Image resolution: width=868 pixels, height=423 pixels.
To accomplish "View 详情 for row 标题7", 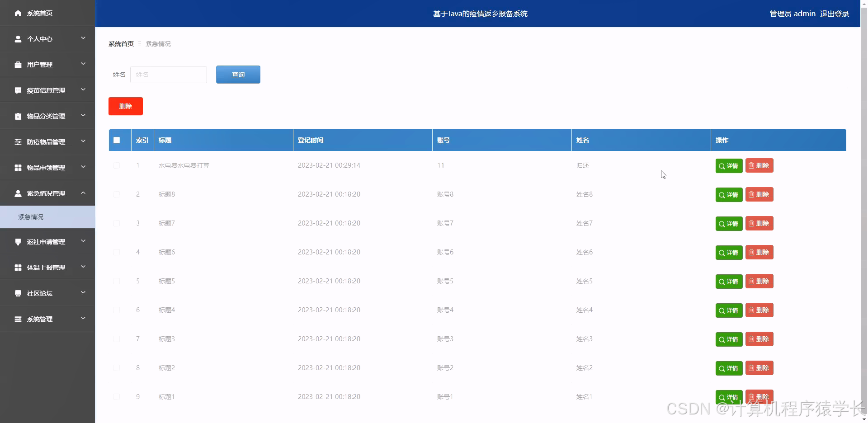I will [x=729, y=224].
